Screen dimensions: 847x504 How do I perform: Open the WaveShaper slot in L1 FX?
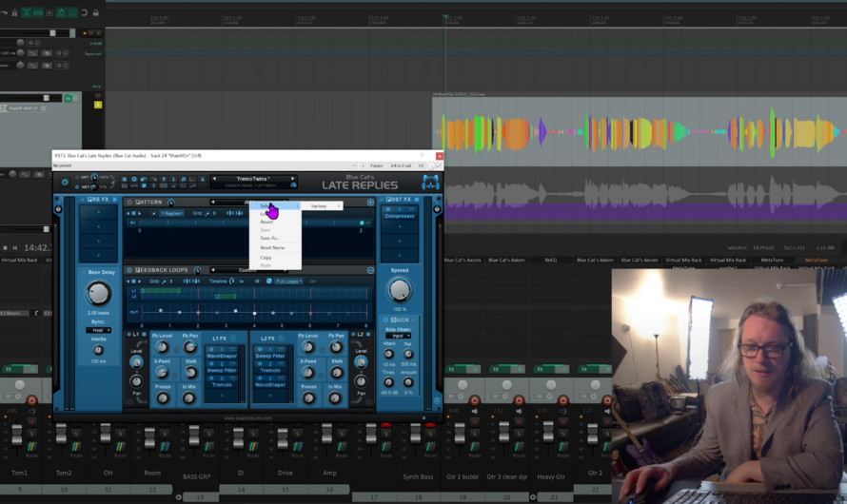(222, 357)
